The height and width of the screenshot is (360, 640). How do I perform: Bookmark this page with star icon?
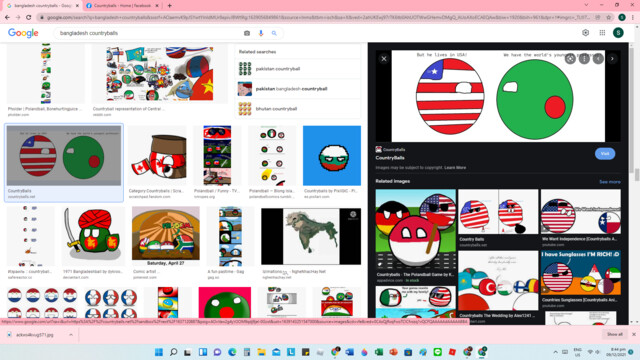point(609,18)
